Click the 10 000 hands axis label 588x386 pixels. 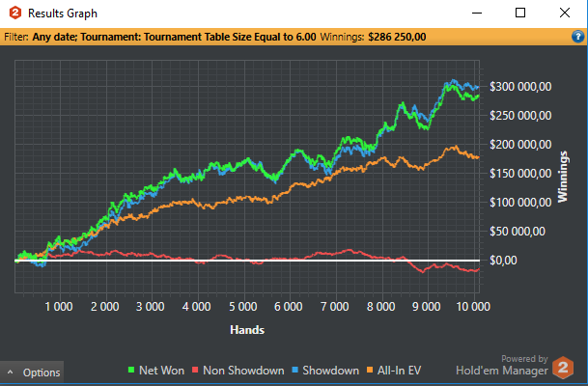[x=473, y=307]
